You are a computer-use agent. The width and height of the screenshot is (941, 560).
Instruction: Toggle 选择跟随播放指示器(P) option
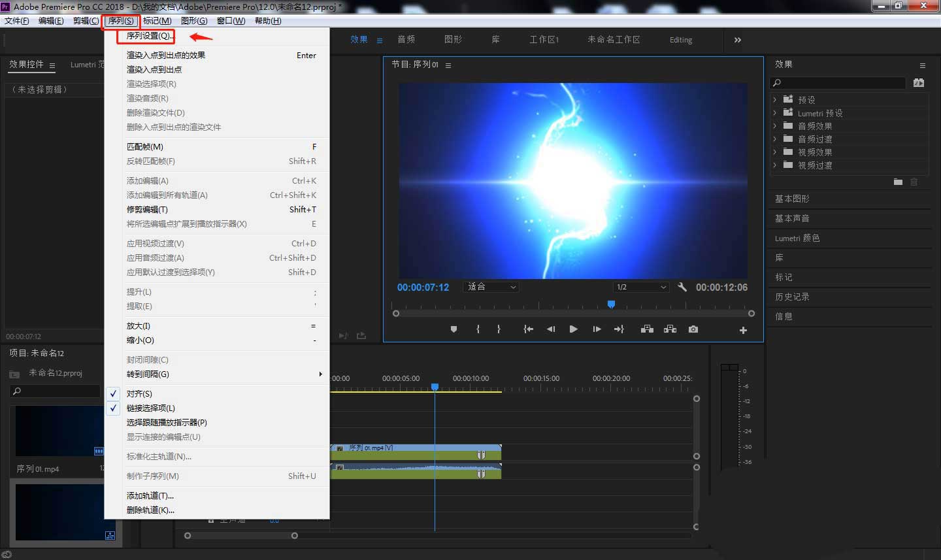(x=167, y=422)
